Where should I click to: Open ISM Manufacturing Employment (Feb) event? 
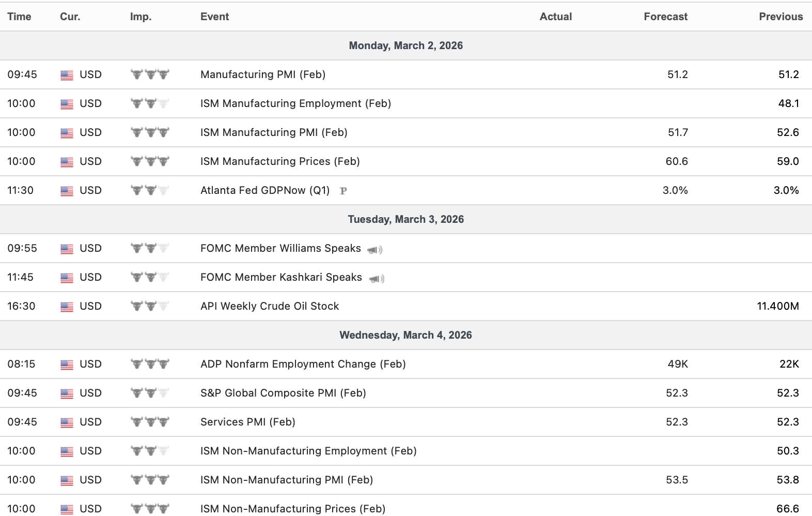click(295, 103)
